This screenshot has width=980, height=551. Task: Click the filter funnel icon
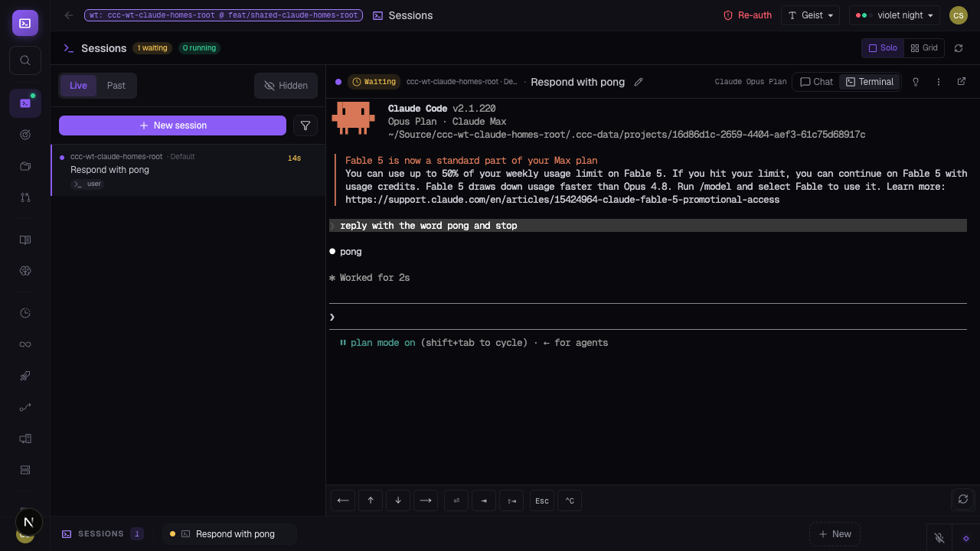pyautogui.click(x=305, y=126)
